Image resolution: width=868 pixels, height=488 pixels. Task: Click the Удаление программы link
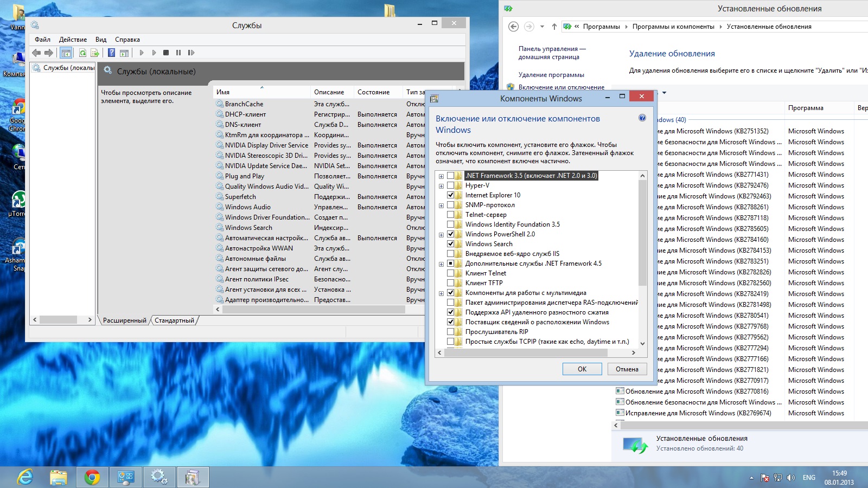[x=551, y=75]
